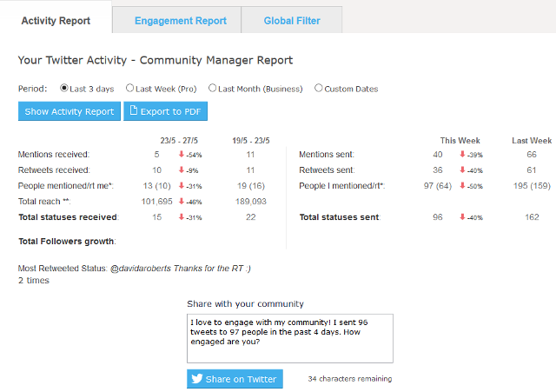Click the total statuses sent value 96
Screen dimensions: 556x392
coord(438,217)
